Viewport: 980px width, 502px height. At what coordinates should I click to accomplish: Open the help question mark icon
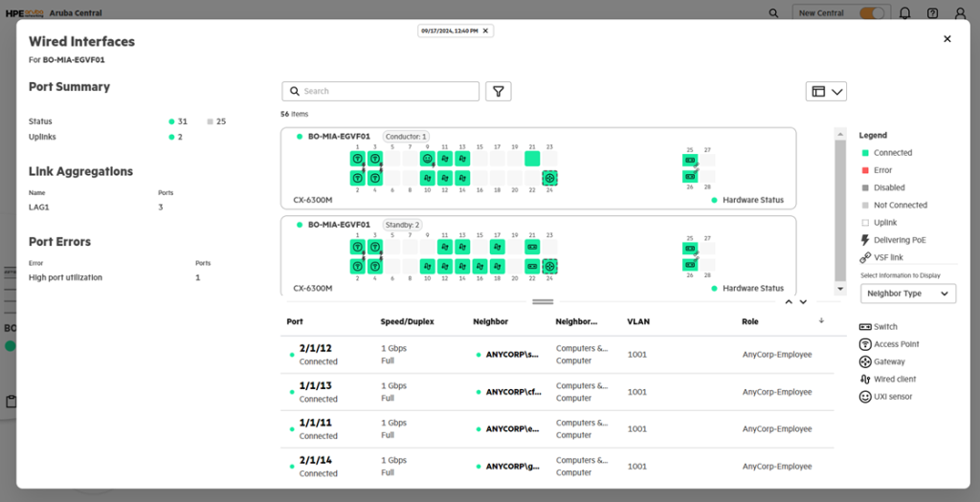[932, 13]
